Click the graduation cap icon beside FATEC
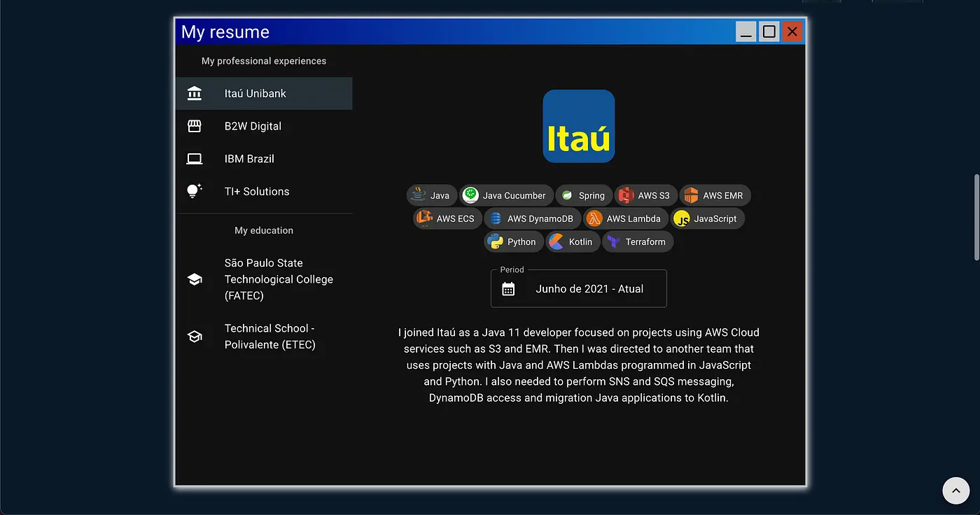 [195, 279]
